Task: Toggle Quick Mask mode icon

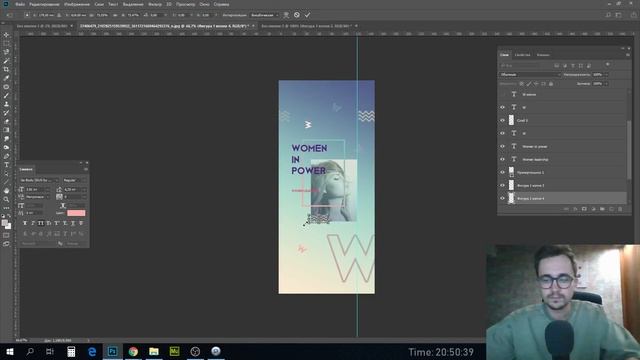Action: pos(6,235)
